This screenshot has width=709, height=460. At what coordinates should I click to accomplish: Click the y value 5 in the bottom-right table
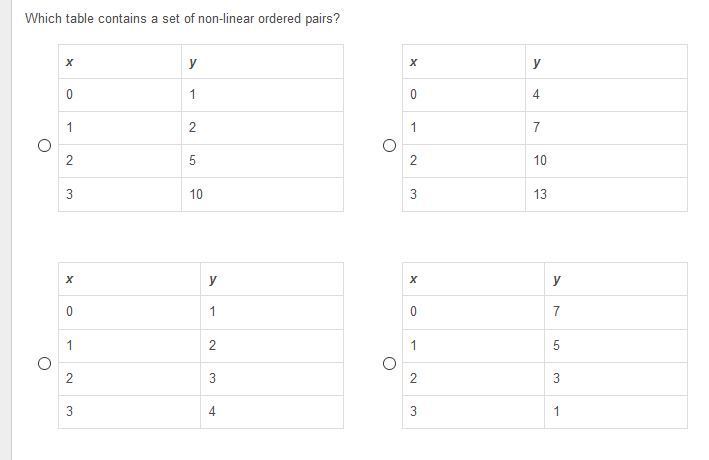pyautogui.click(x=556, y=346)
